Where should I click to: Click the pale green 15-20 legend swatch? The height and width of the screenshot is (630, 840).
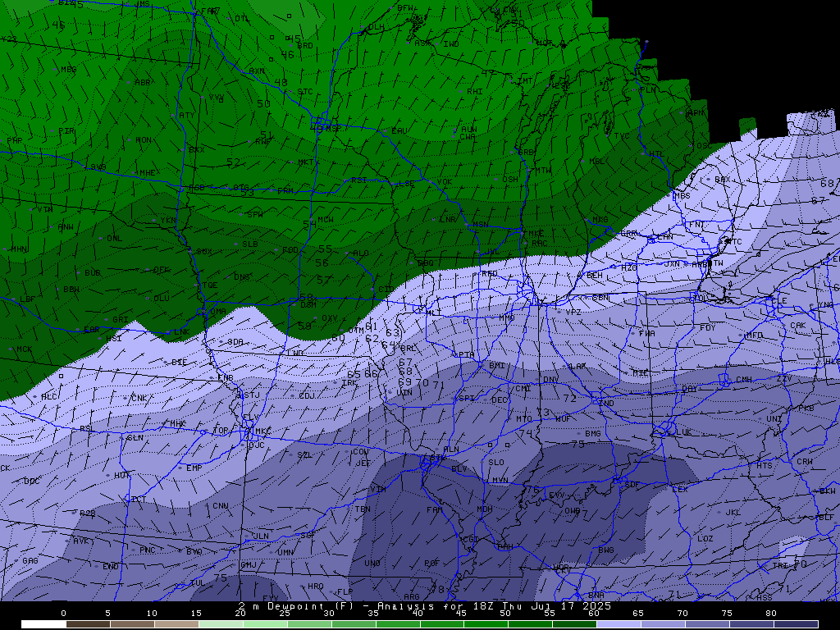pyautogui.click(x=221, y=624)
